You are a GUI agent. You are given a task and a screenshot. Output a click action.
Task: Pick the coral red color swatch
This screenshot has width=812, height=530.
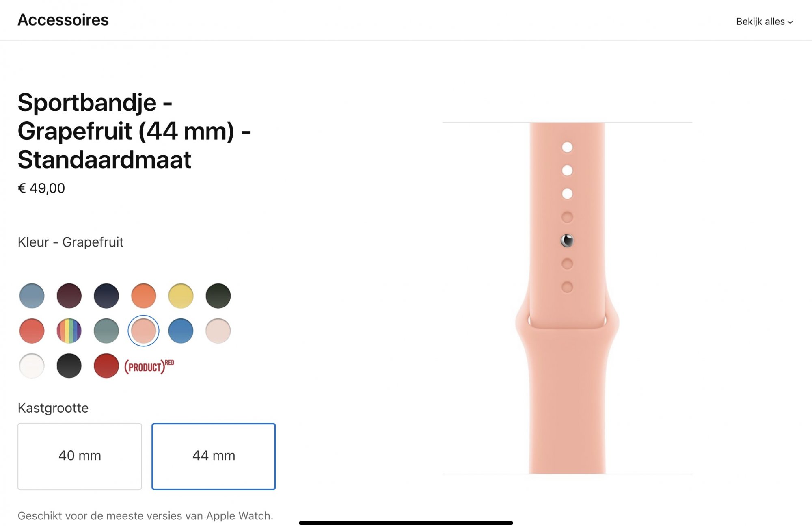pyautogui.click(x=32, y=331)
